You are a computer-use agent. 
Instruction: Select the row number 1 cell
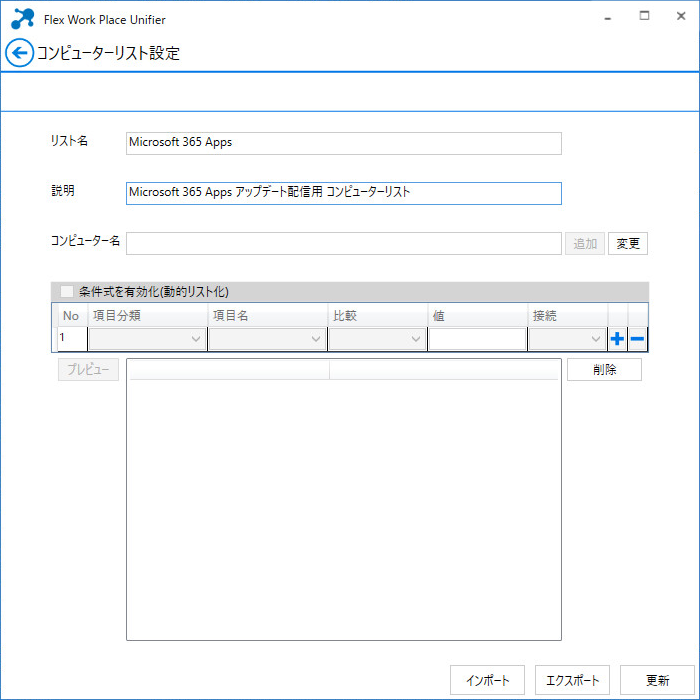pos(72,339)
